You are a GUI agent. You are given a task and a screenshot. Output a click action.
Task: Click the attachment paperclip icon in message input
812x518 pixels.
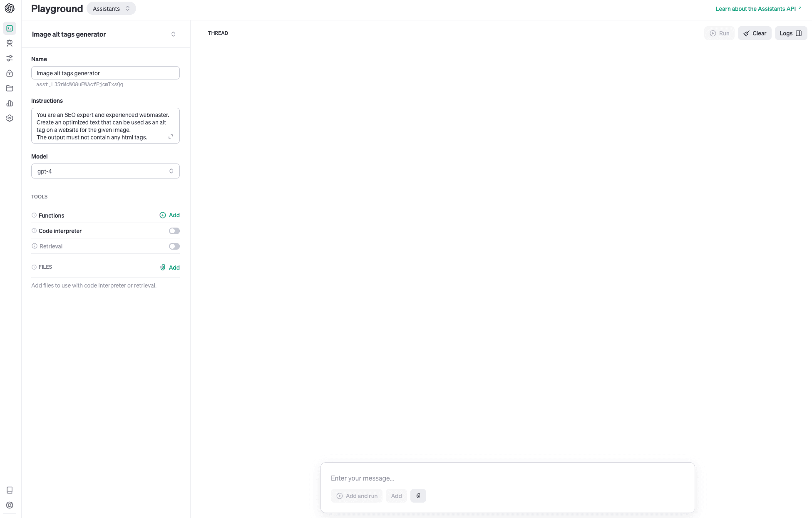[x=419, y=496]
